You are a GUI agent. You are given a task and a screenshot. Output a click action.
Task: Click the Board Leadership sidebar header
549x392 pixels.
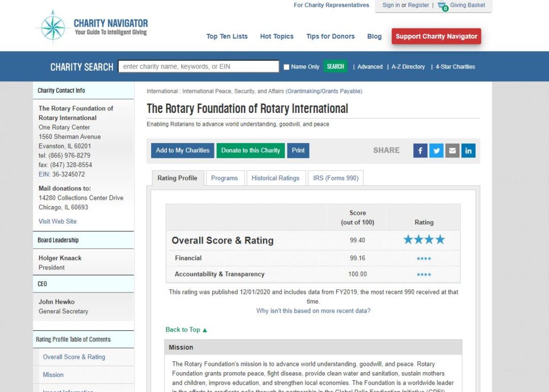[x=83, y=240]
